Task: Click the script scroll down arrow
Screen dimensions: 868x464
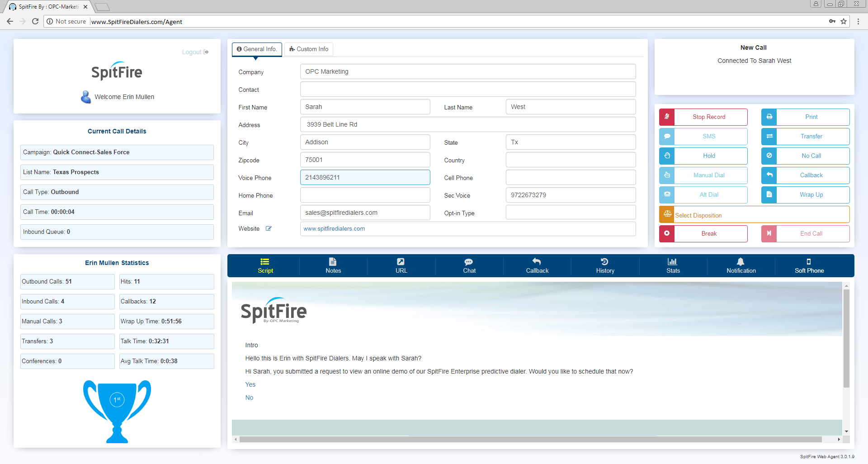Action: (846, 431)
